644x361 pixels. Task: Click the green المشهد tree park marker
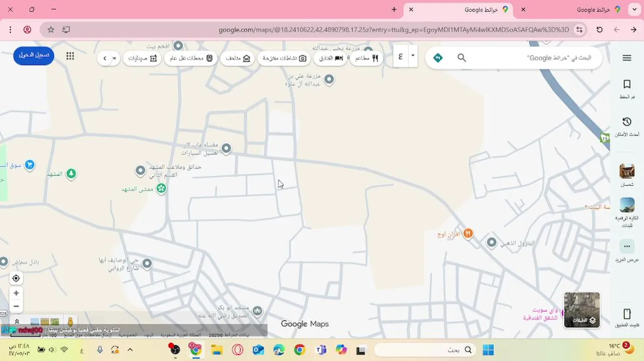pyautogui.click(x=71, y=173)
